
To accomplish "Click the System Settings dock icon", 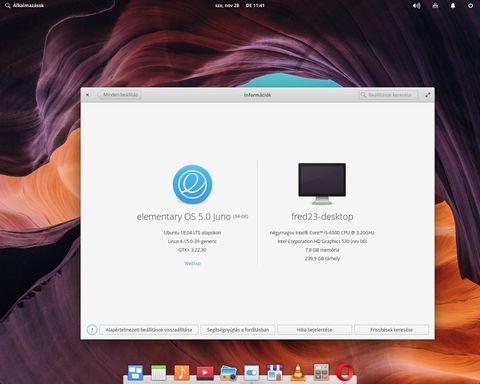I will tap(252, 373).
